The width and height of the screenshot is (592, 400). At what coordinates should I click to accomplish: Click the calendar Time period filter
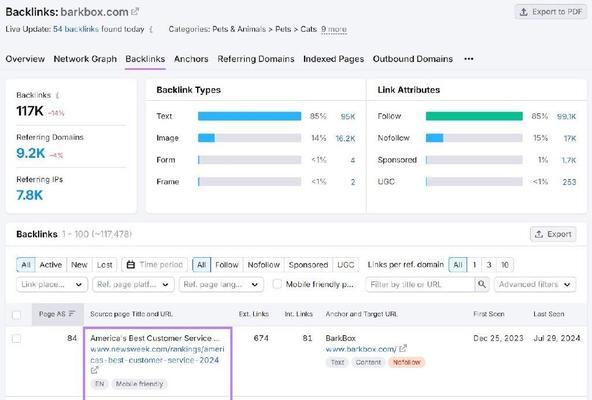[154, 264]
